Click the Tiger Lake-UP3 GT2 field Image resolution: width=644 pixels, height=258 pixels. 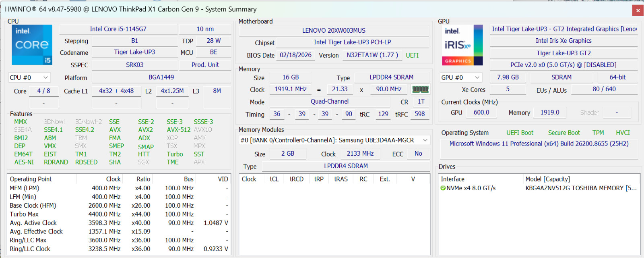click(563, 53)
